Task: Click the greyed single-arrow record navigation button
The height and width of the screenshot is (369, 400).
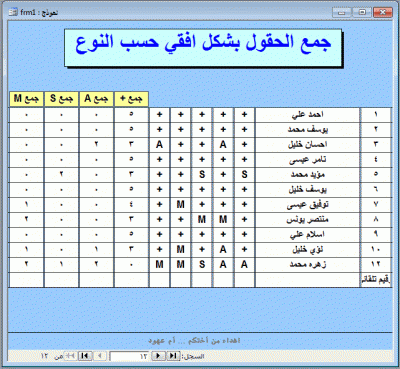Action: pos(100,356)
